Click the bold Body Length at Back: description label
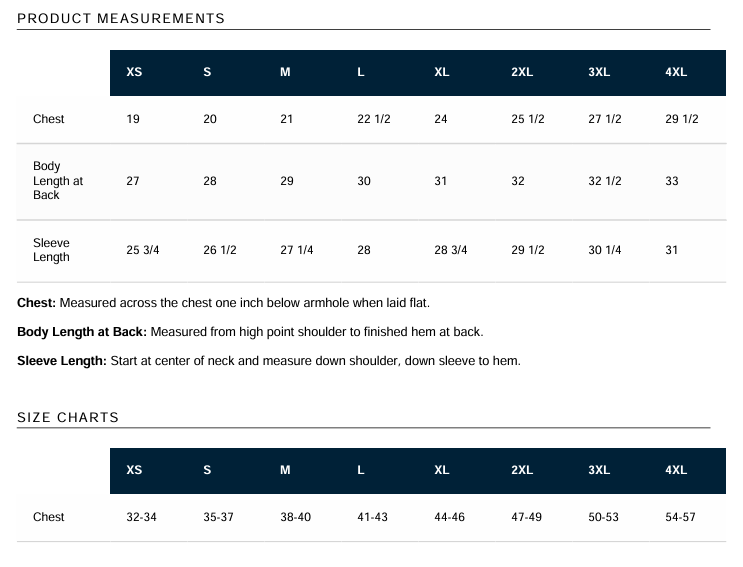 (x=82, y=331)
